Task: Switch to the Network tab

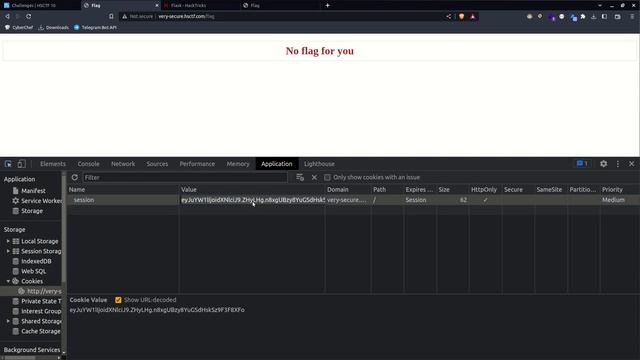Action: [123, 164]
